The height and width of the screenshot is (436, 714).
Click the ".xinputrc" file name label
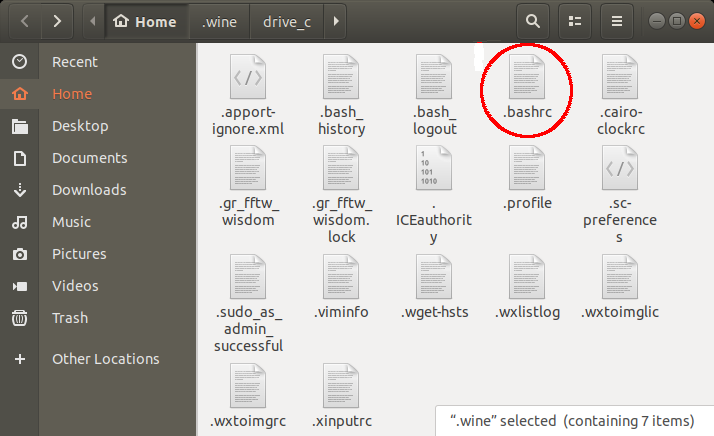(342, 421)
